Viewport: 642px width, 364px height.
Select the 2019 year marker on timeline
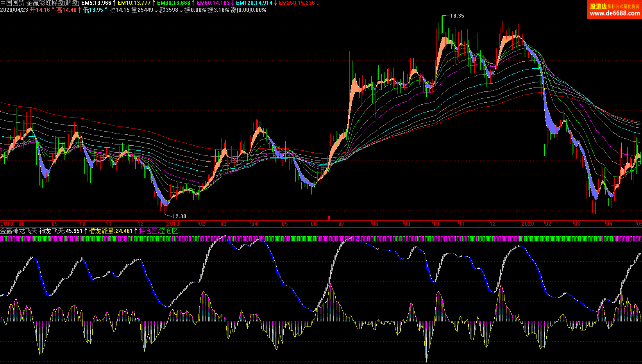coord(173,224)
